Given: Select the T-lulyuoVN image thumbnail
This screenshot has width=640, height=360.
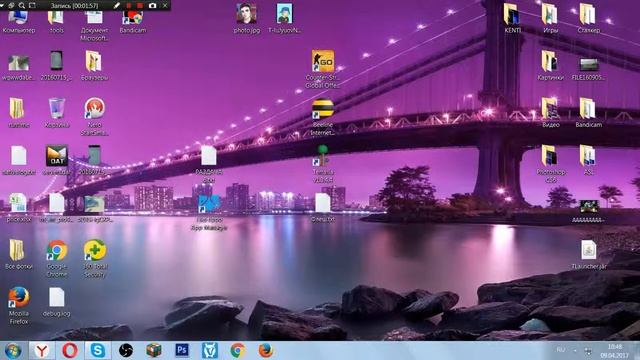Looking at the screenshot, I should click(284, 18).
